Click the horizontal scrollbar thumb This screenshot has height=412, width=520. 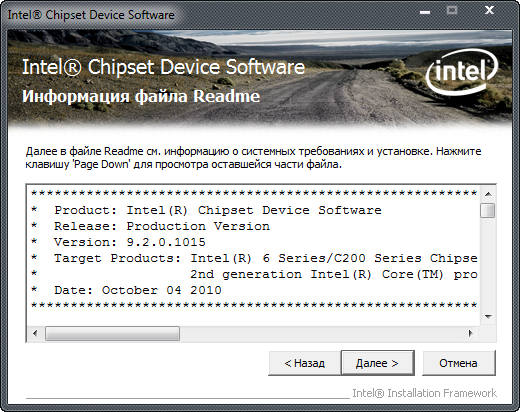click(112, 333)
